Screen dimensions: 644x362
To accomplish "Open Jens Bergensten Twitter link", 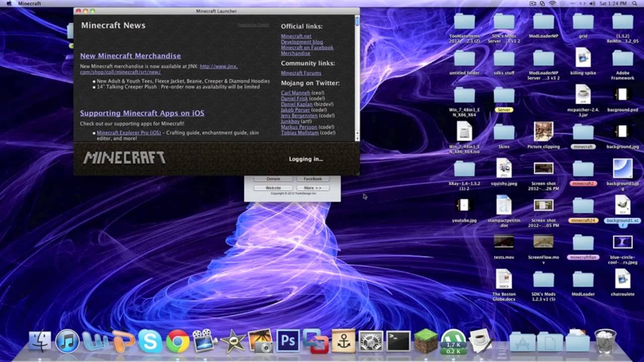I will (x=299, y=116).
